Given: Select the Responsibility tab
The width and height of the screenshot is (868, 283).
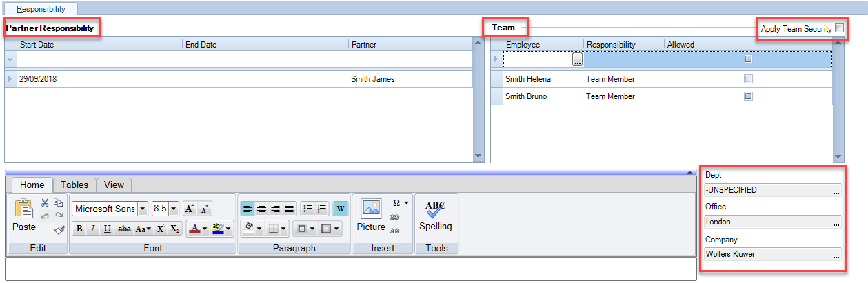Looking at the screenshot, I should pyautogui.click(x=41, y=9).
